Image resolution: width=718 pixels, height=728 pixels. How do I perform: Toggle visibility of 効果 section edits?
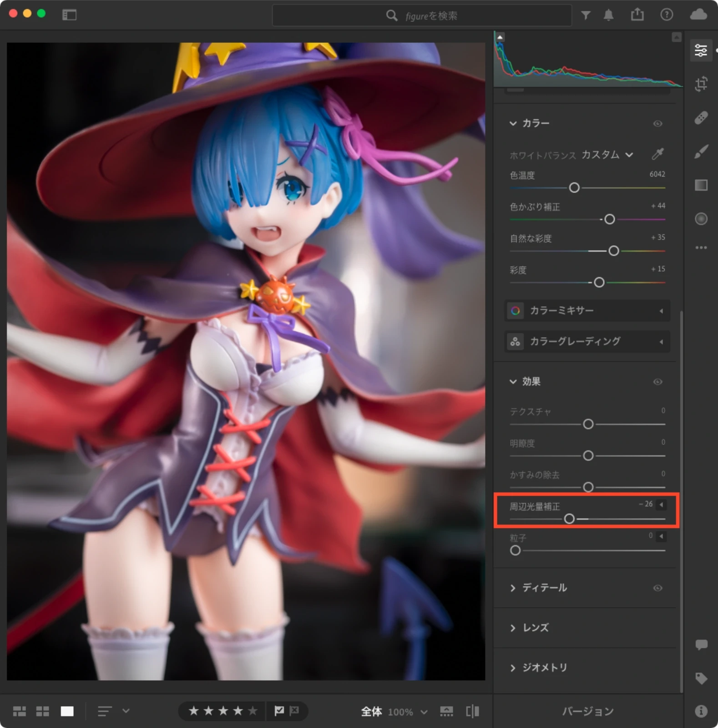coord(657,382)
